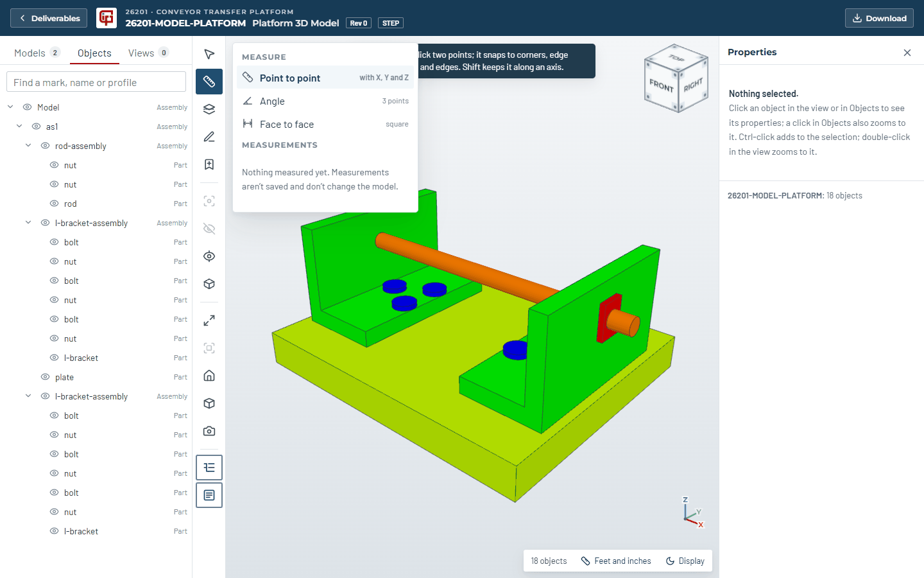Close the Properties panel

(x=907, y=53)
